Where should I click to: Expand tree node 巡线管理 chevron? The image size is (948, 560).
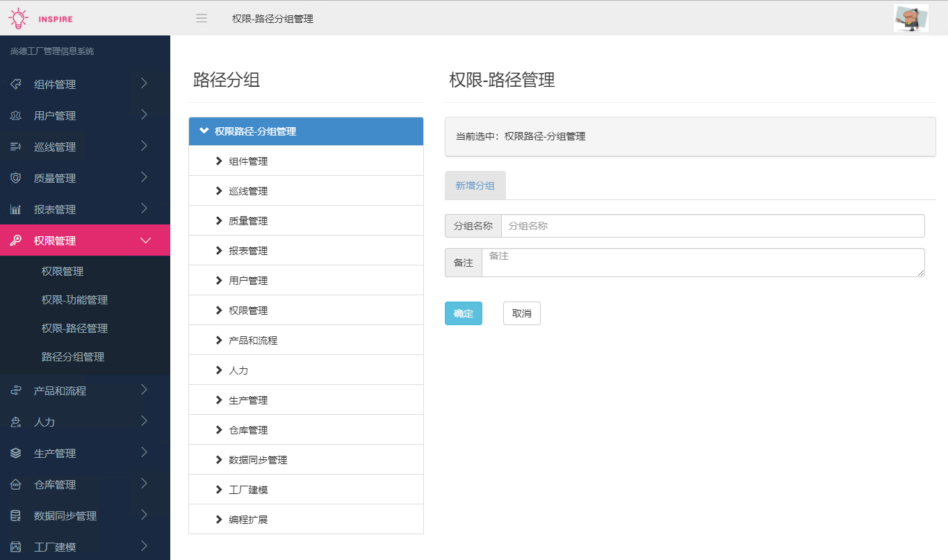[x=219, y=191]
